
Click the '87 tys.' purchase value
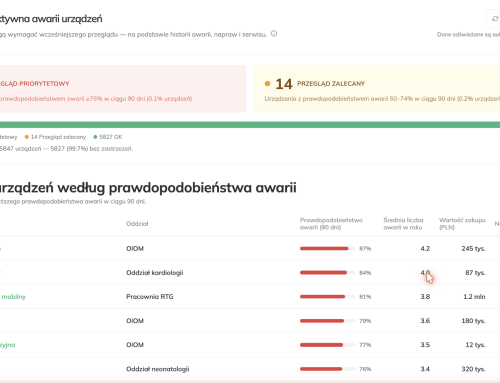pyautogui.click(x=475, y=273)
